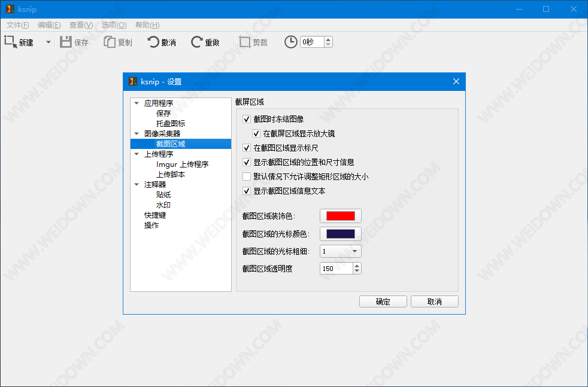Click the 撤消 undo toolbar icon
This screenshot has height=387, width=588.
pos(153,42)
